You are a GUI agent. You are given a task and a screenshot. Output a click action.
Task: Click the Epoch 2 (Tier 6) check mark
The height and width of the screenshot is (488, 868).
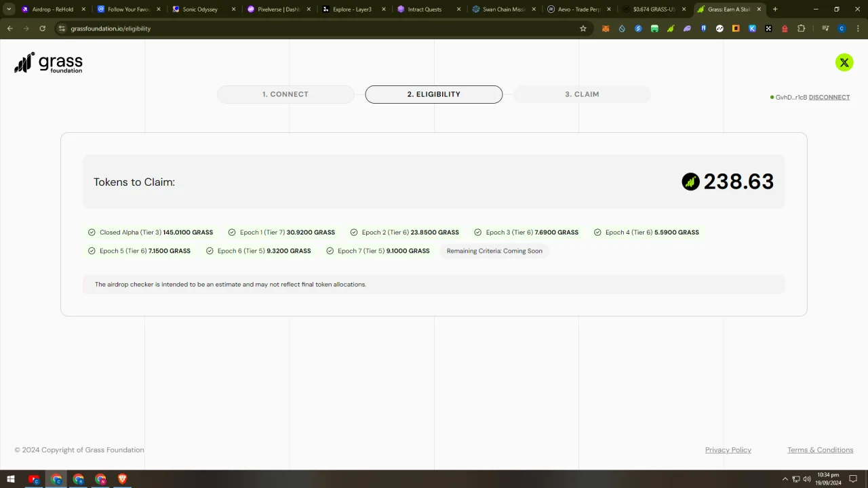point(354,232)
